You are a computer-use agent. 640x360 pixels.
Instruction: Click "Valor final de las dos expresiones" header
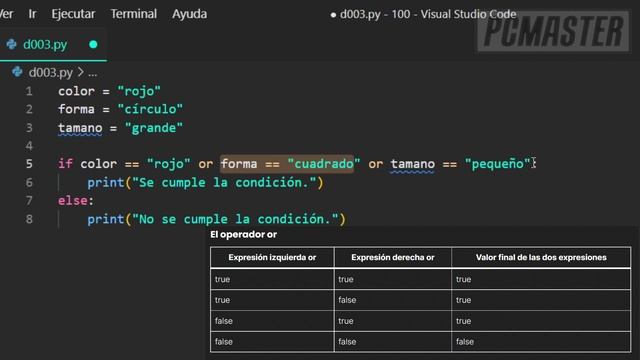point(541,258)
